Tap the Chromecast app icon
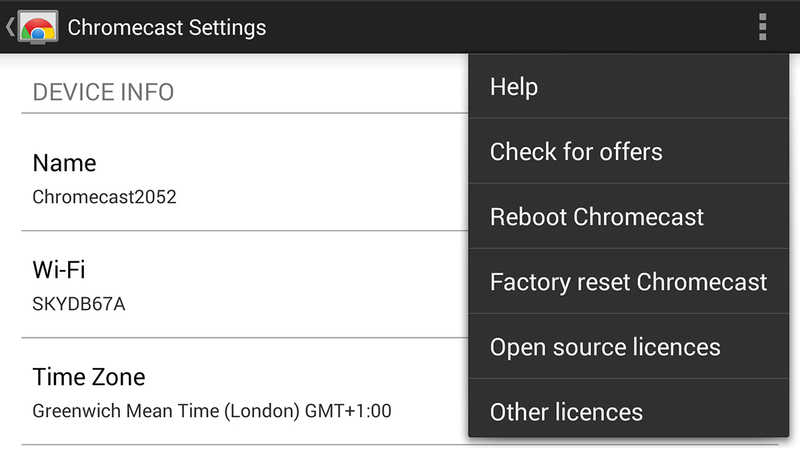Viewport: 800px width, 450px height. click(x=38, y=27)
